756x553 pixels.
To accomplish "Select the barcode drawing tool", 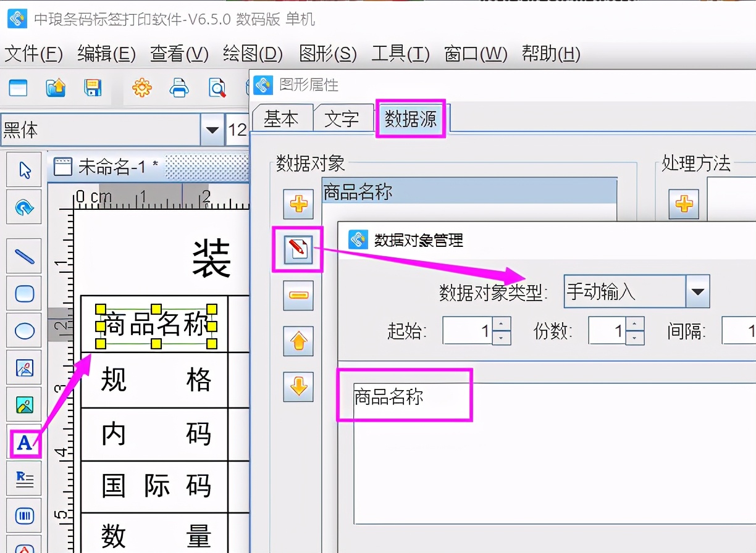I will [24, 516].
